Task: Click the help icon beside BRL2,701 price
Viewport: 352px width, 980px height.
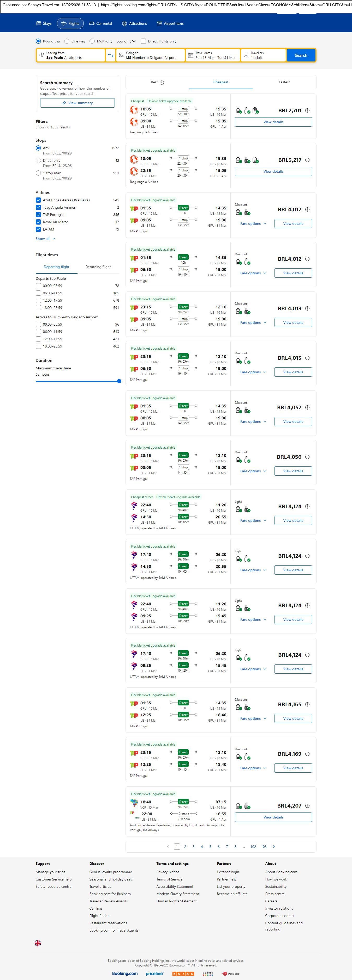Action: 307,111
